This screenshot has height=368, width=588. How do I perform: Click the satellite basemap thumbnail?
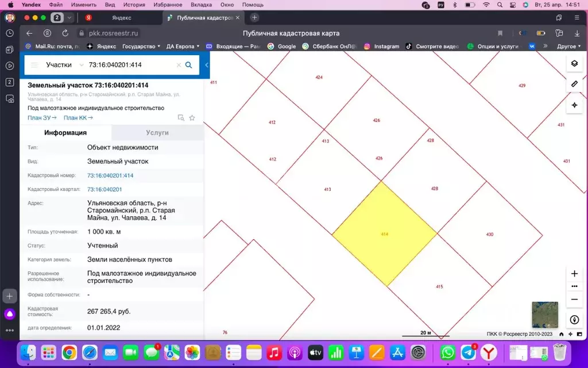coord(544,315)
